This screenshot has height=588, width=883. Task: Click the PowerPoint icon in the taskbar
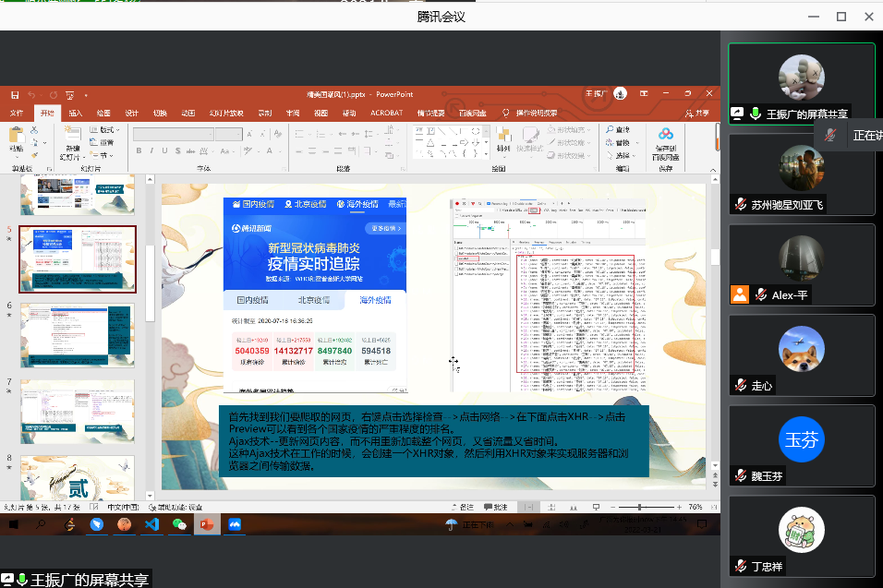[x=207, y=524]
